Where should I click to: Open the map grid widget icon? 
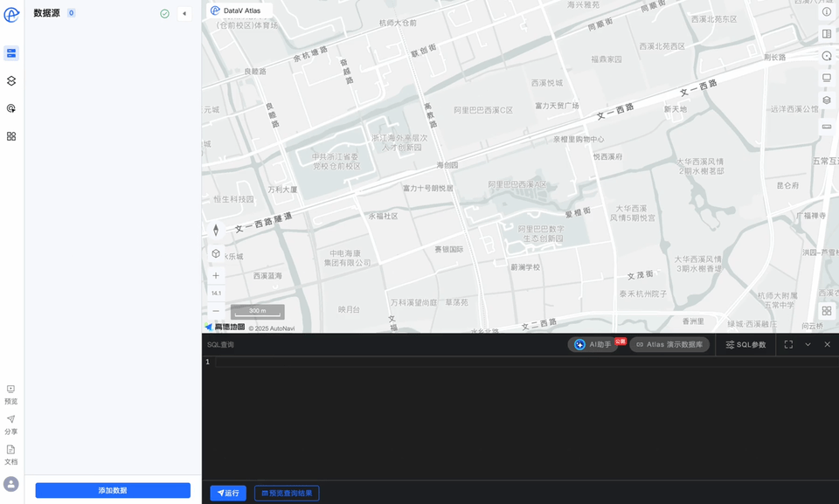click(x=827, y=311)
